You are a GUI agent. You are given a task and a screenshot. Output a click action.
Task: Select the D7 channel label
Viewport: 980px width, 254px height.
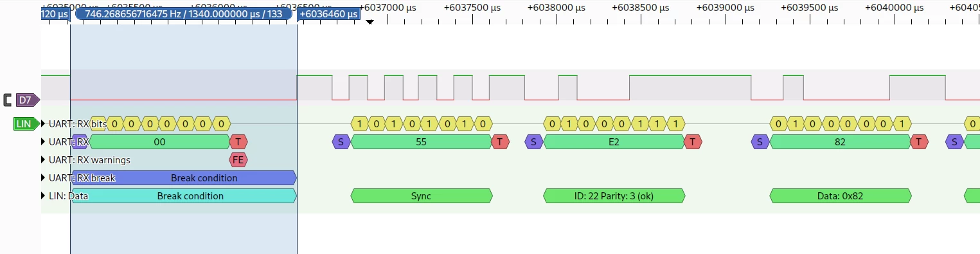pos(28,100)
